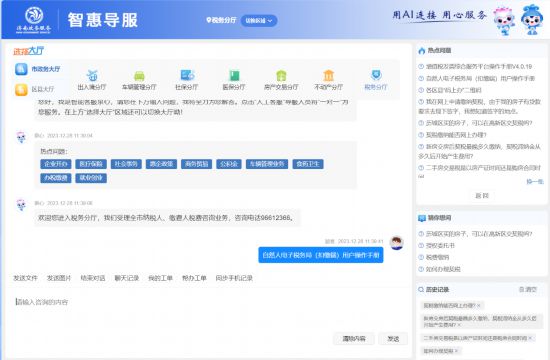Select the 市政务大厅 blue icon
The image size is (550, 360).
pos(21,69)
